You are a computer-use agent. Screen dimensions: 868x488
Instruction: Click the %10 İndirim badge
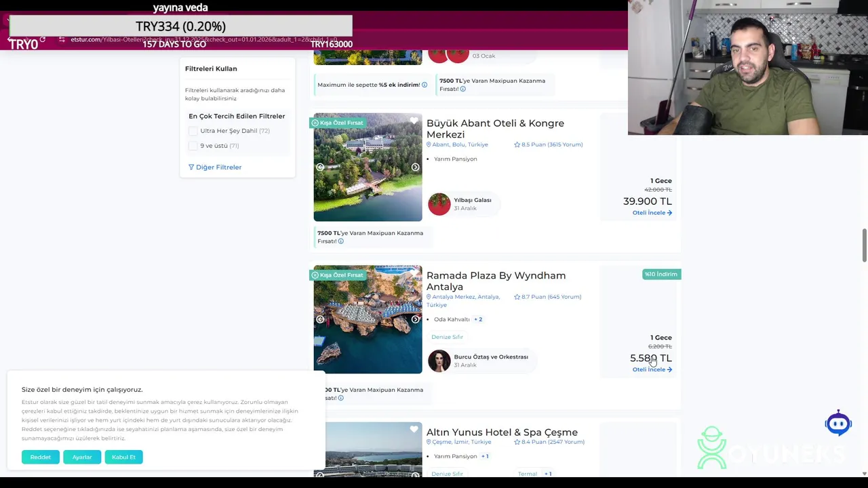tap(661, 274)
